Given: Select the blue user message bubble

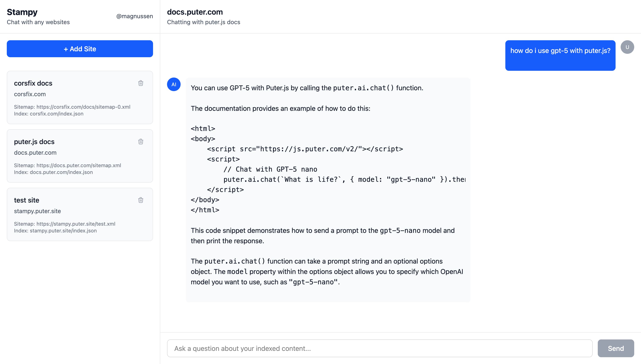Looking at the screenshot, I should click(560, 56).
